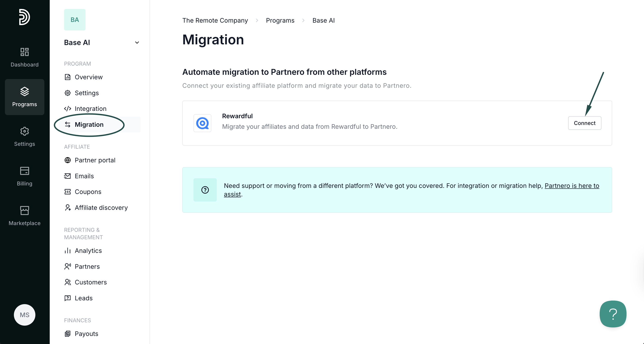Click the Rewardful logo icon
Image resolution: width=644 pixels, height=344 pixels.
click(x=202, y=123)
